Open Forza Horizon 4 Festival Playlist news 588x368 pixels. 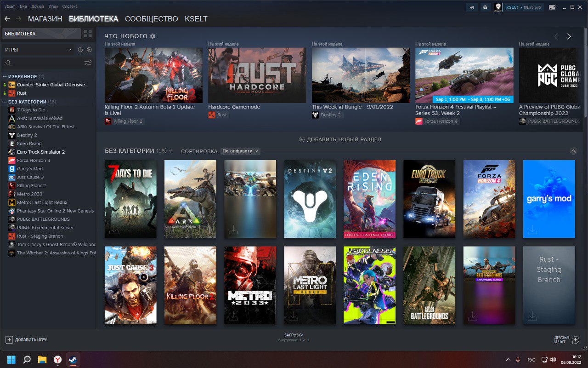point(464,75)
